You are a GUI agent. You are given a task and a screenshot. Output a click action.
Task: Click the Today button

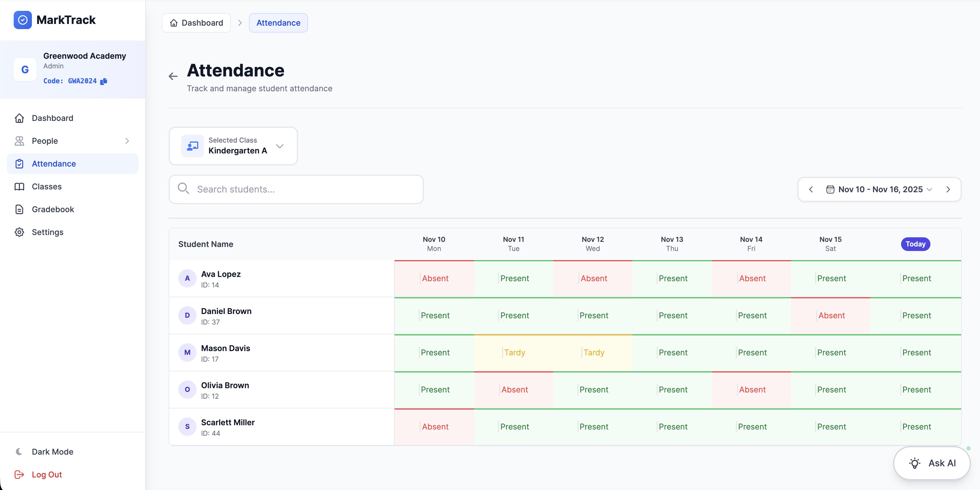pyautogui.click(x=915, y=244)
